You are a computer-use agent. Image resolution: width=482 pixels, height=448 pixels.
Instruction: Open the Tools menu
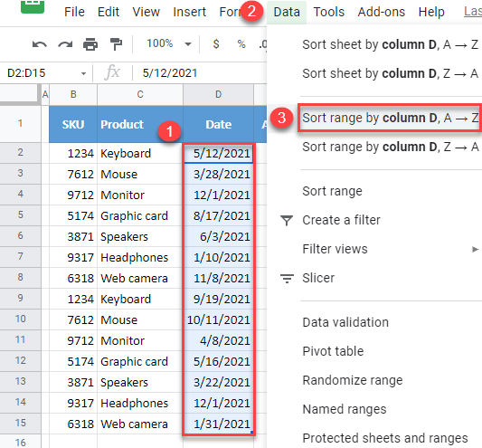click(x=328, y=12)
